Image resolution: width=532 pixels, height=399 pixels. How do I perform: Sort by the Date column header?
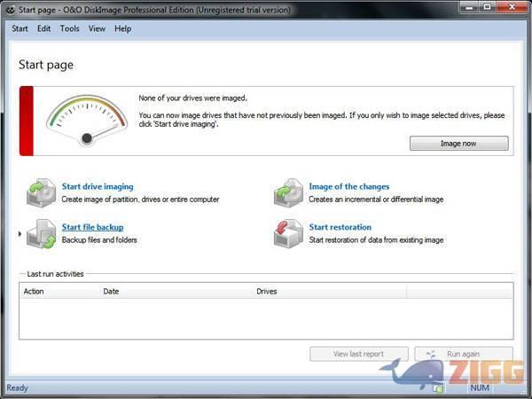click(176, 291)
